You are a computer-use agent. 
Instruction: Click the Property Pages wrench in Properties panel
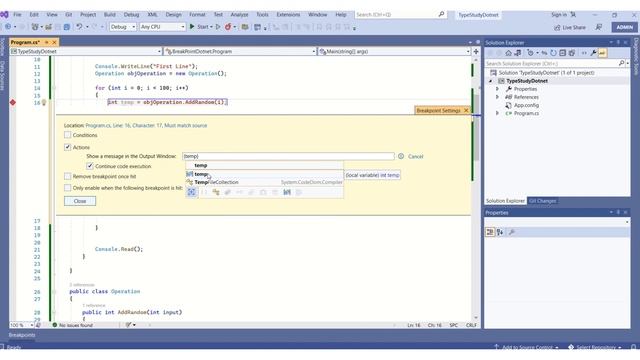pos(512,232)
